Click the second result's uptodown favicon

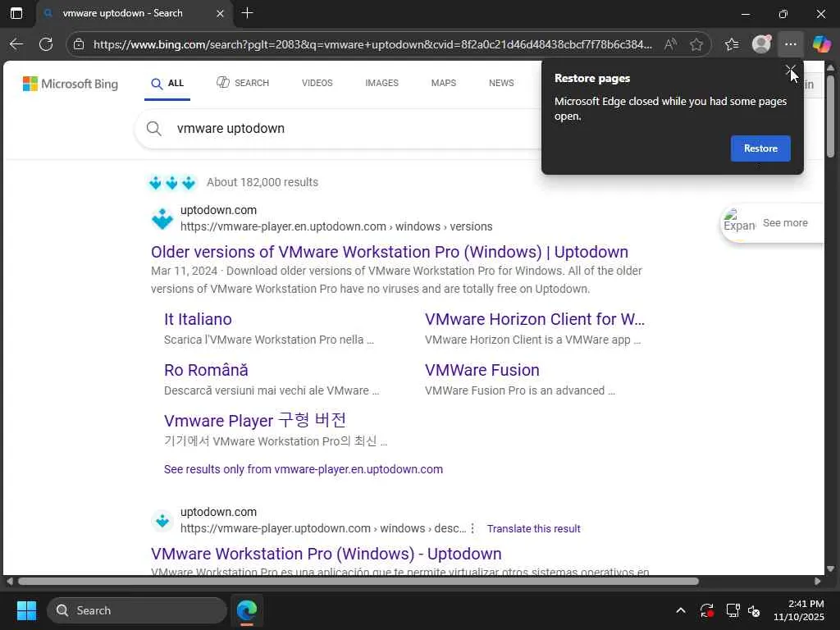[162, 521]
